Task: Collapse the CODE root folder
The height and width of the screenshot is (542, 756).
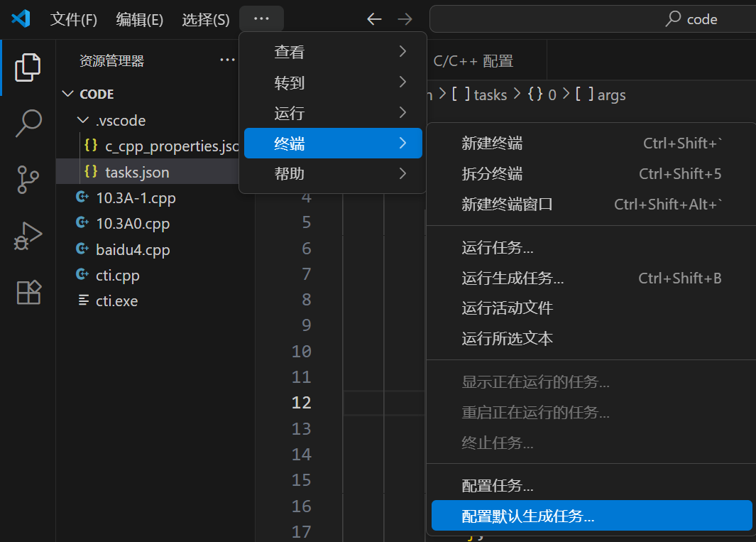Action: point(68,94)
